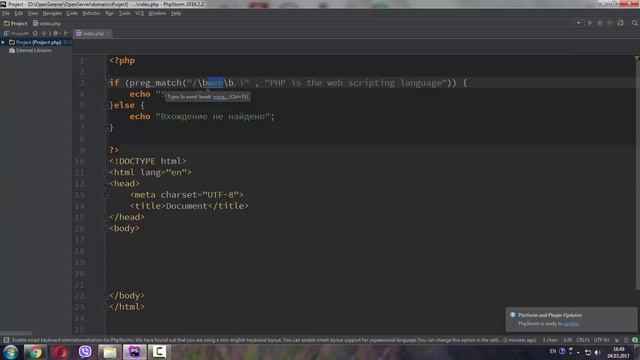
Task: Open the Help menu
Action: (176, 13)
